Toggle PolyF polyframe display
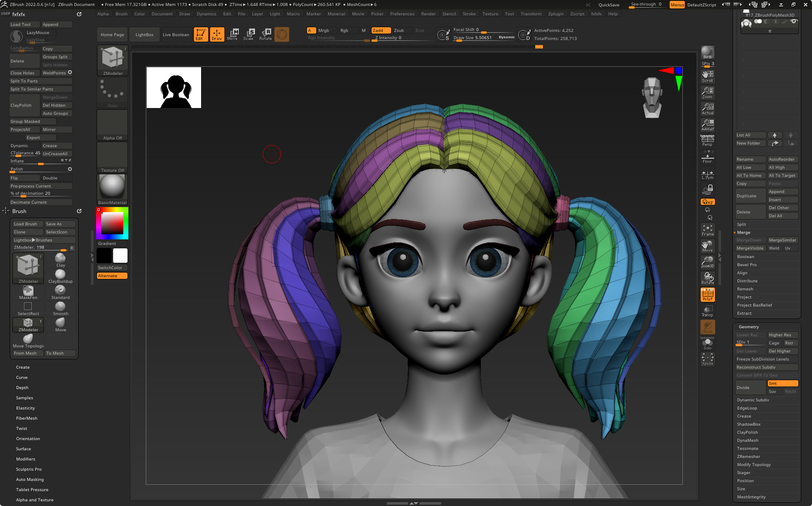This screenshot has width=812, height=506. click(708, 295)
